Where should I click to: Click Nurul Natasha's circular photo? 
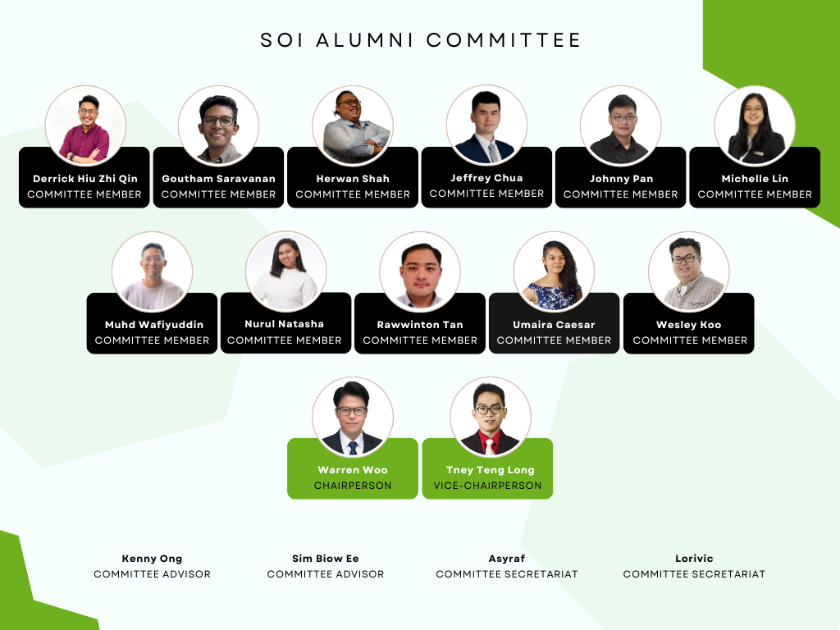(285, 272)
